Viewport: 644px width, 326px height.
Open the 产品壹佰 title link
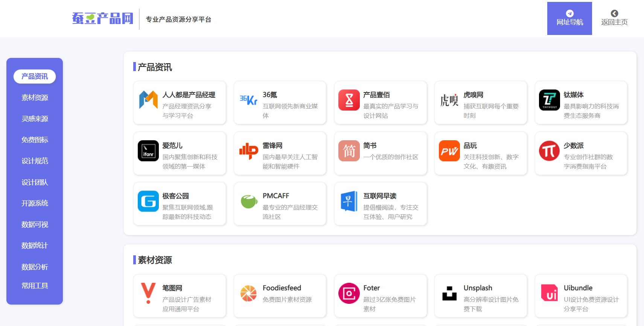click(376, 95)
